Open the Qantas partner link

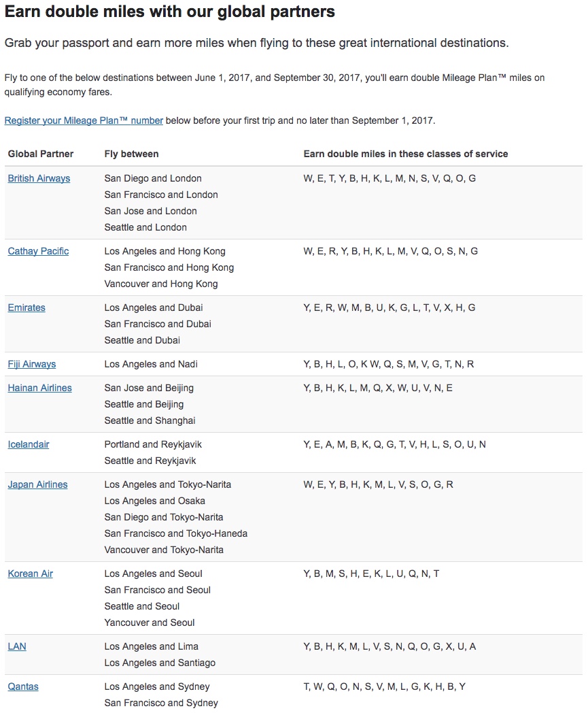[x=23, y=686]
